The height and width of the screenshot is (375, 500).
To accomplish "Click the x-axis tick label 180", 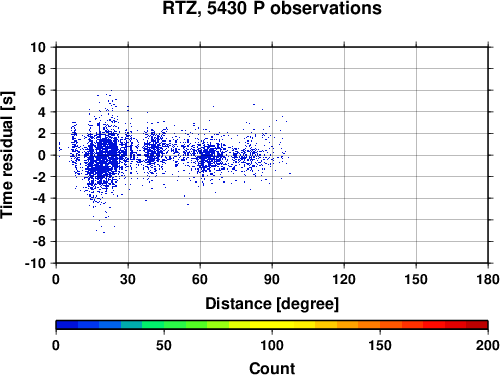I will click(488, 279).
